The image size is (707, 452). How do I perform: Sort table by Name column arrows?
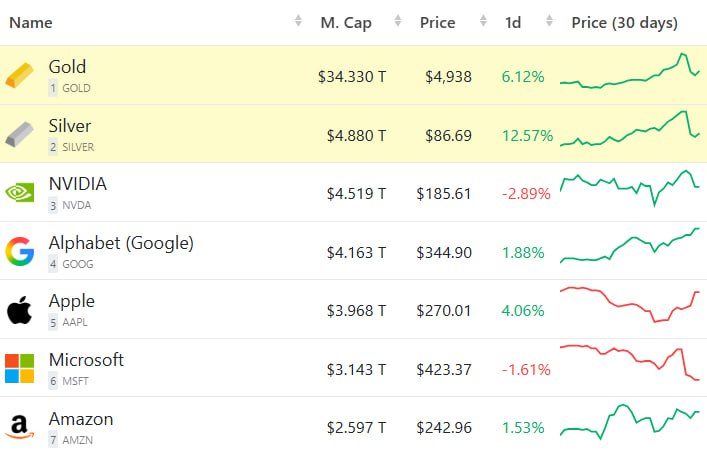[298, 22]
